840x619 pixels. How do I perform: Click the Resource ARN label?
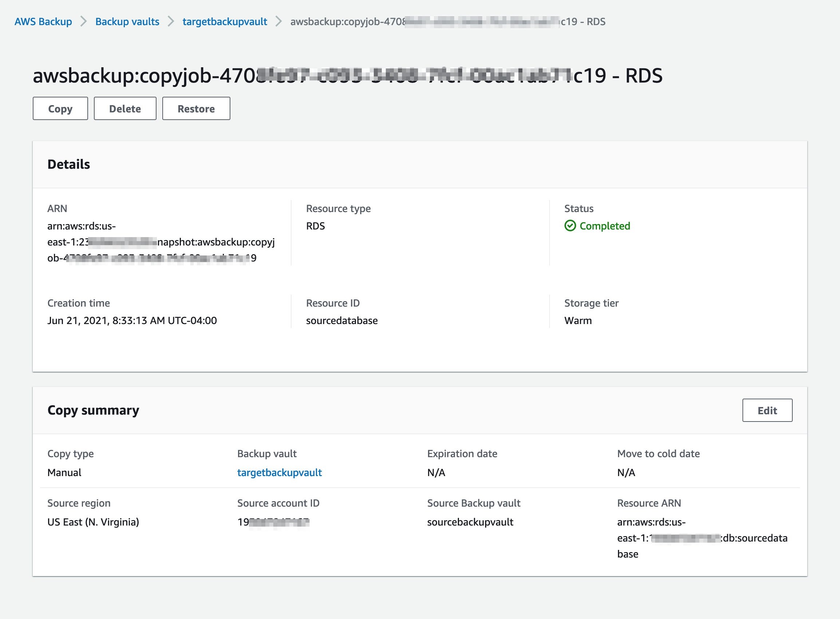click(649, 503)
